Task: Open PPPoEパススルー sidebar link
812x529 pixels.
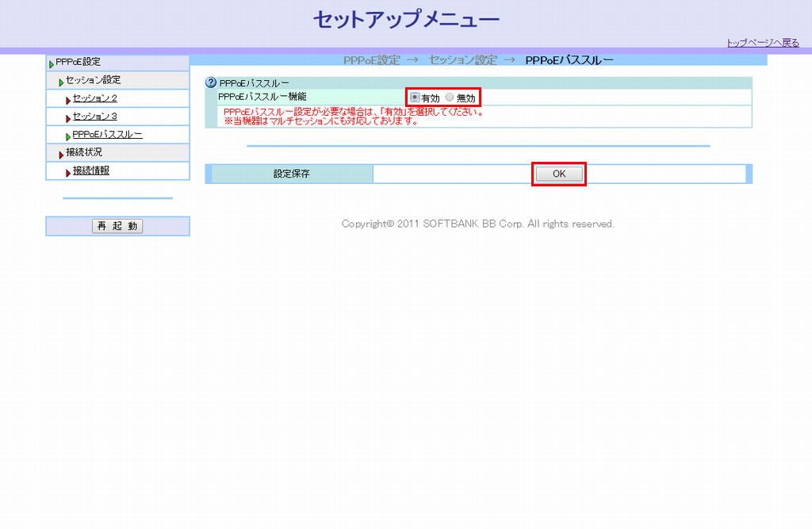Action: (107, 134)
